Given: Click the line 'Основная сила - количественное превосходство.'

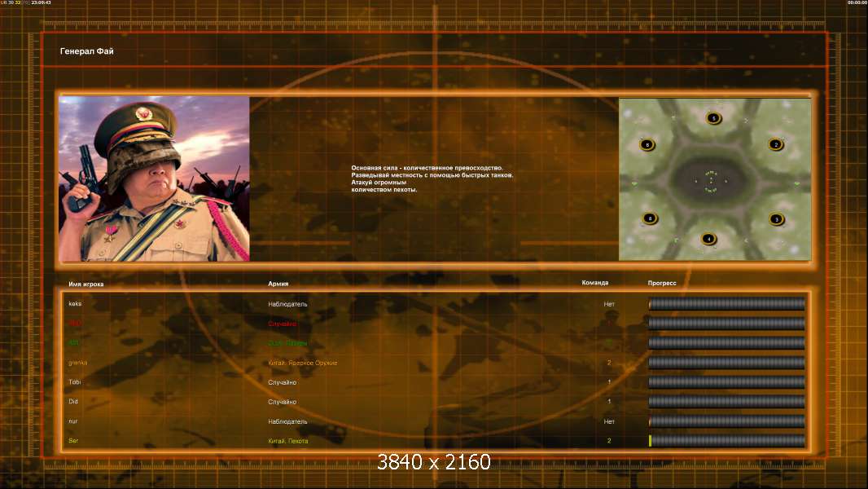Looking at the screenshot, I should (427, 168).
